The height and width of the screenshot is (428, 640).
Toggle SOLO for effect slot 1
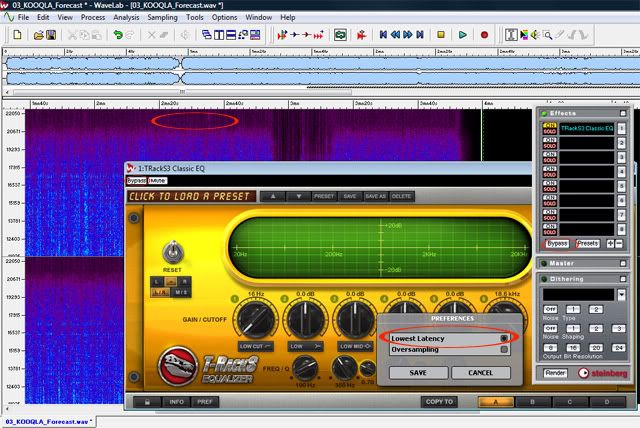(550, 131)
